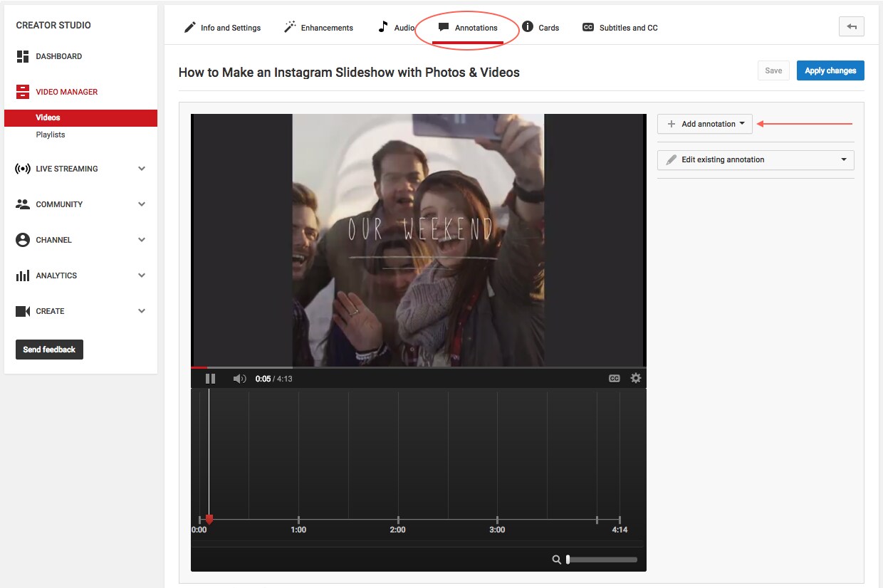Click the Creator Studio heading
This screenshot has height=588, width=883.
[x=53, y=25]
